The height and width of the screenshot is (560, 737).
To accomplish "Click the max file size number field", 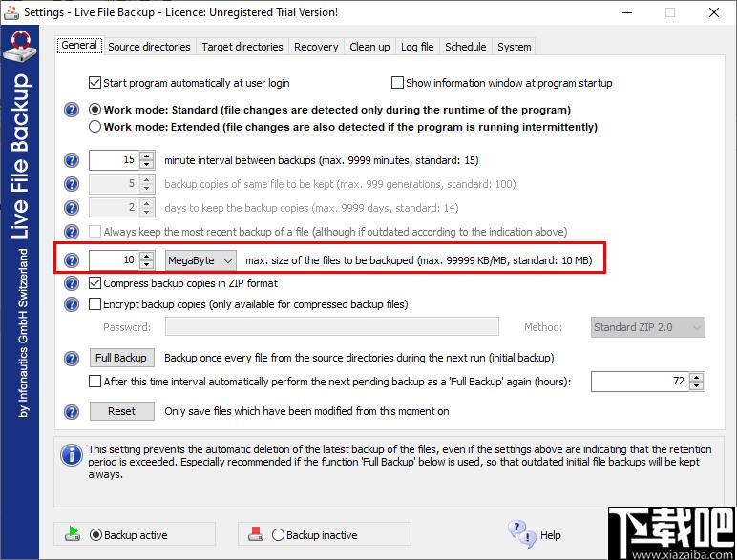I will 115,260.
